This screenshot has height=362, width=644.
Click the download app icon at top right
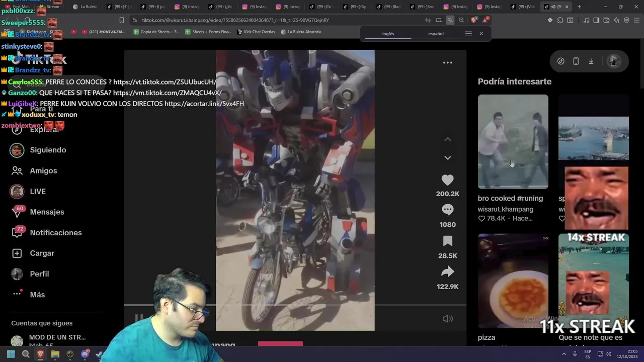[591, 61]
